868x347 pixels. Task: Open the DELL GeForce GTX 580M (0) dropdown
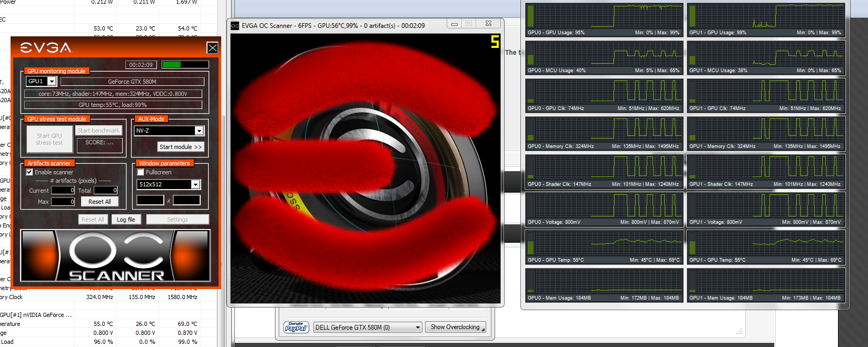coord(368,328)
